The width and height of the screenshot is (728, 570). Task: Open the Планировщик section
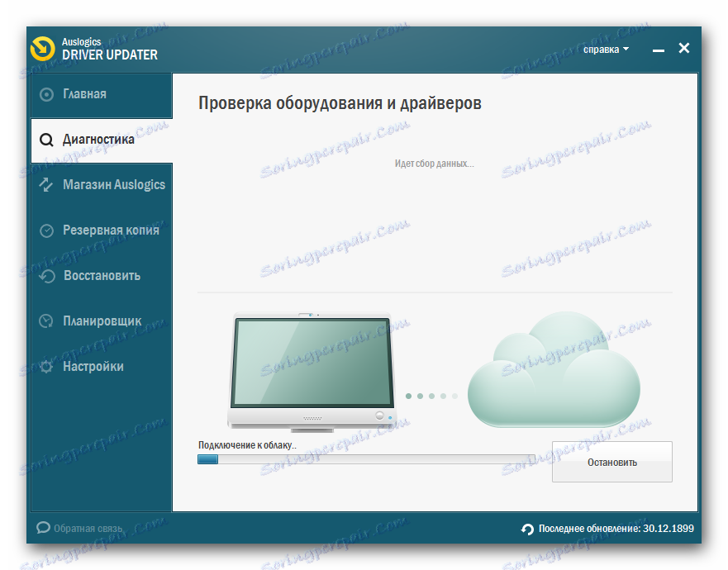102,321
